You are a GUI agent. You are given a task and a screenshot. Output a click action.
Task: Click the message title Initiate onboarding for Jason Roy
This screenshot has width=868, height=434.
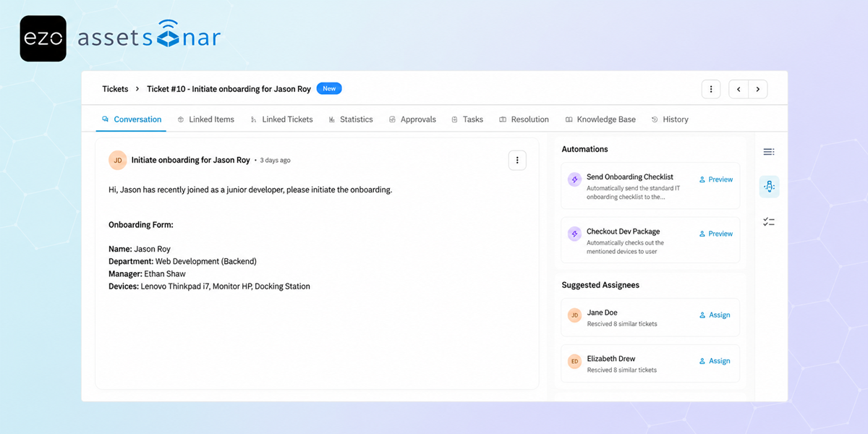click(191, 160)
